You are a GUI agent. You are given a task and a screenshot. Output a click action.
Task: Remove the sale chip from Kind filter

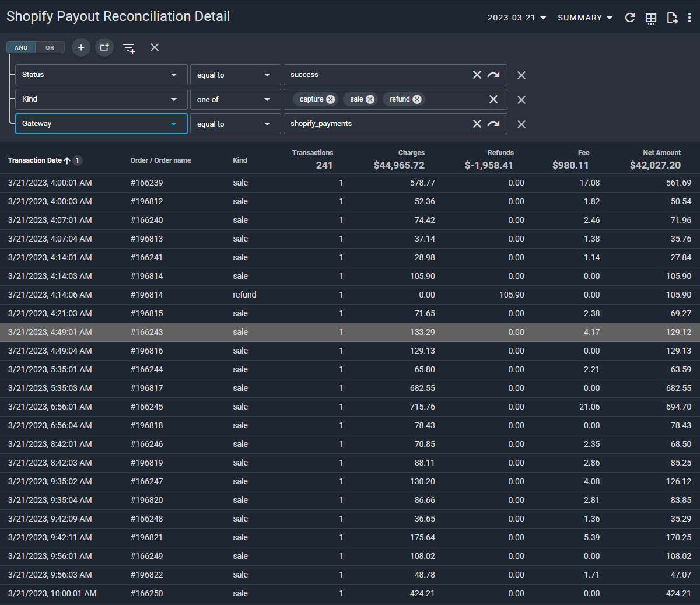click(370, 99)
